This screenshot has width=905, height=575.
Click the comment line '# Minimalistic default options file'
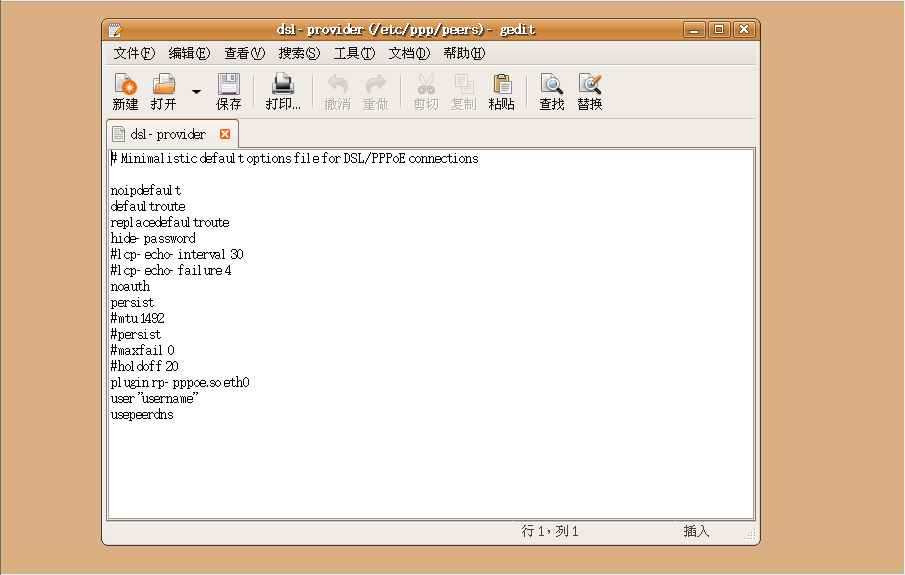click(x=294, y=158)
